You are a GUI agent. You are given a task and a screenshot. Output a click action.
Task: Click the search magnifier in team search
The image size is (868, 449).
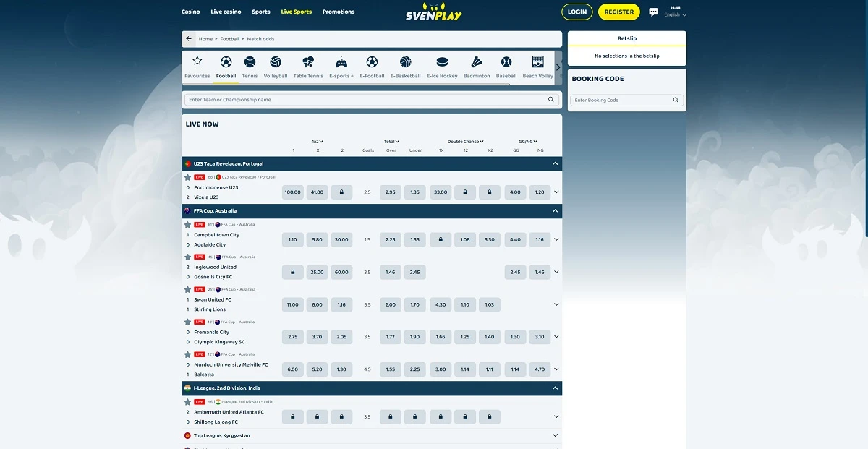(551, 100)
